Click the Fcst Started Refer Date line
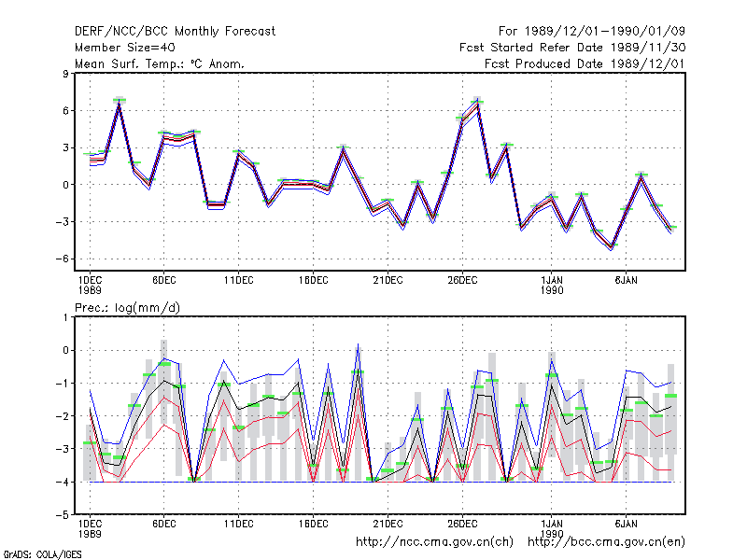Screen dimensions: 747x560 [x=572, y=48]
